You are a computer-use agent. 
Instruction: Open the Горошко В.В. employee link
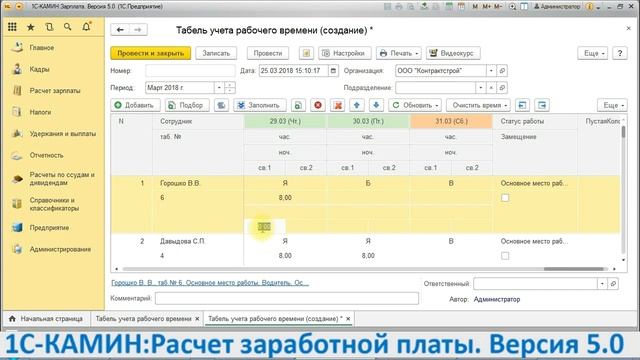click(210, 283)
